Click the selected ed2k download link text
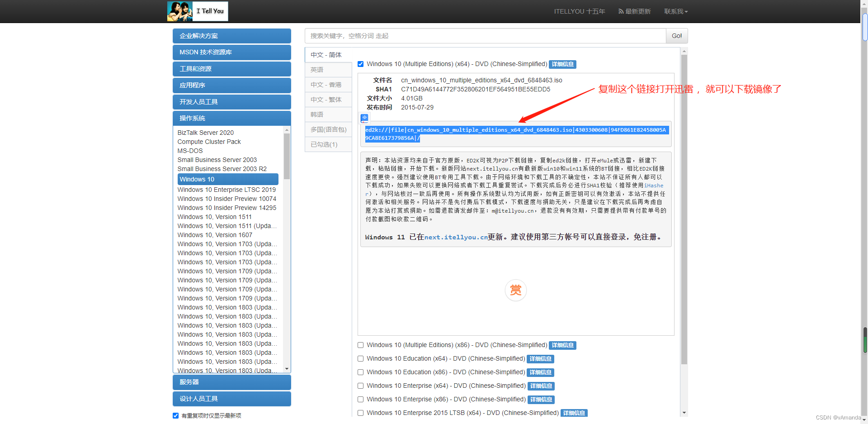 click(516, 134)
